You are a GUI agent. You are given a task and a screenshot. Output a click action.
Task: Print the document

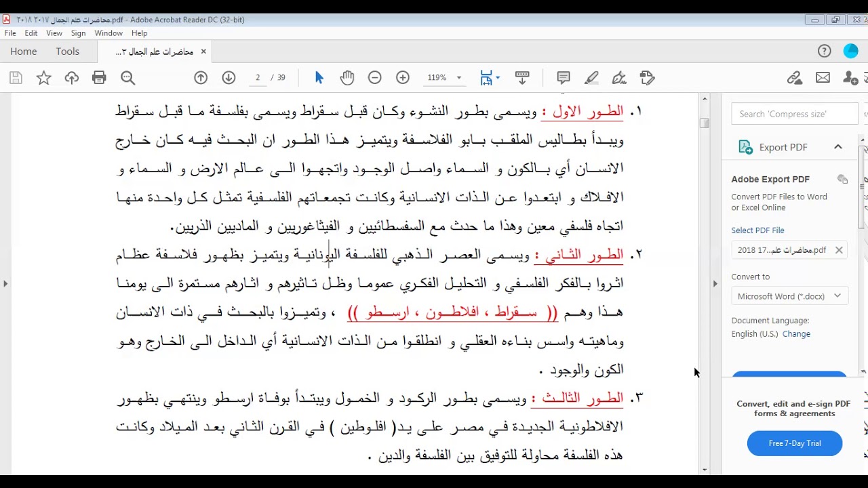(99, 78)
